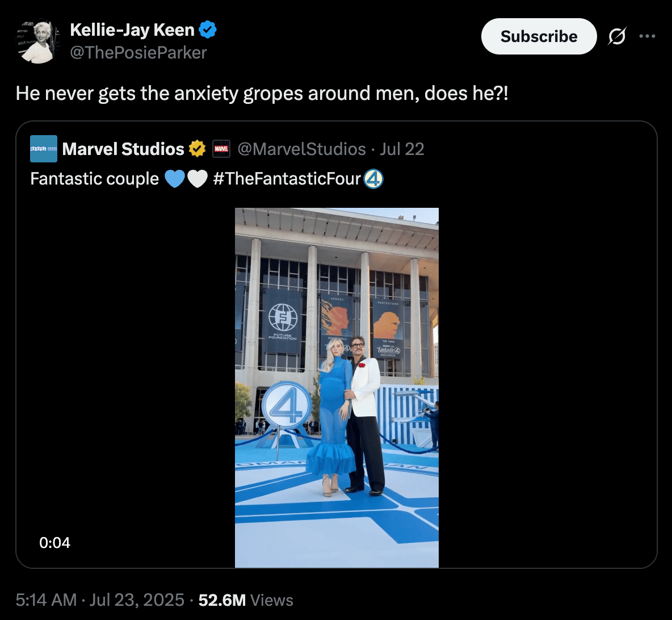Open the @ThePosieParker handle link
Viewport: 672px width, 620px height.
(138, 53)
